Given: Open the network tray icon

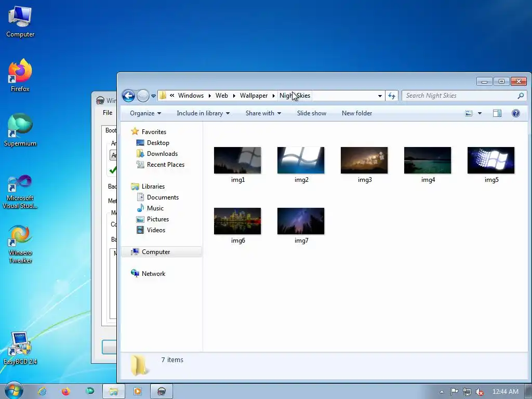Looking at the screenshot, I should tap(467, 392).
